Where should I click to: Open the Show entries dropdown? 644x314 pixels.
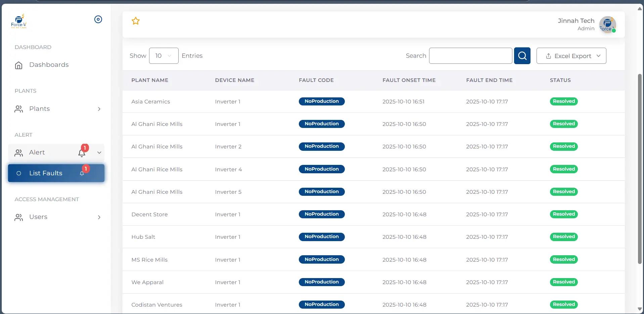coord(164,56)
